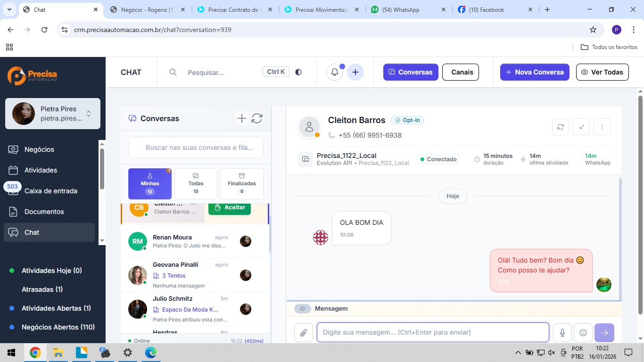Open the purple plus quick-add button
Image resolution: width=644 pixels, height=362 pixels.
(355, 72)
